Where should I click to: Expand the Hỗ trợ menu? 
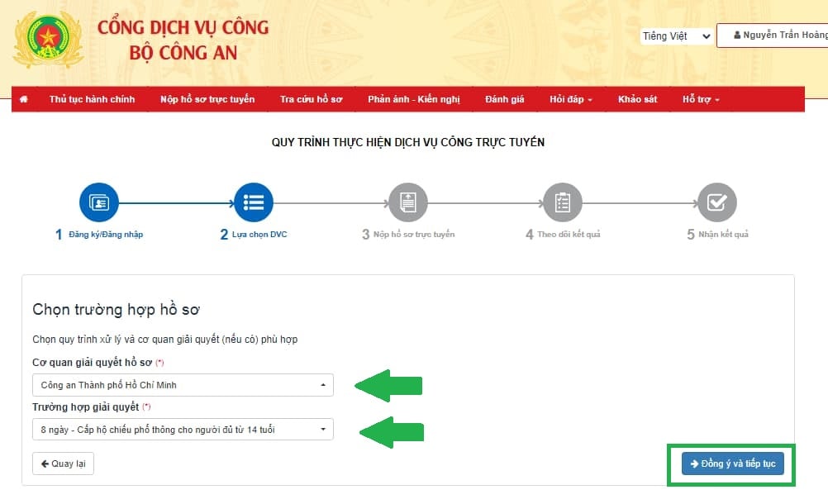[x=701, y=99]
